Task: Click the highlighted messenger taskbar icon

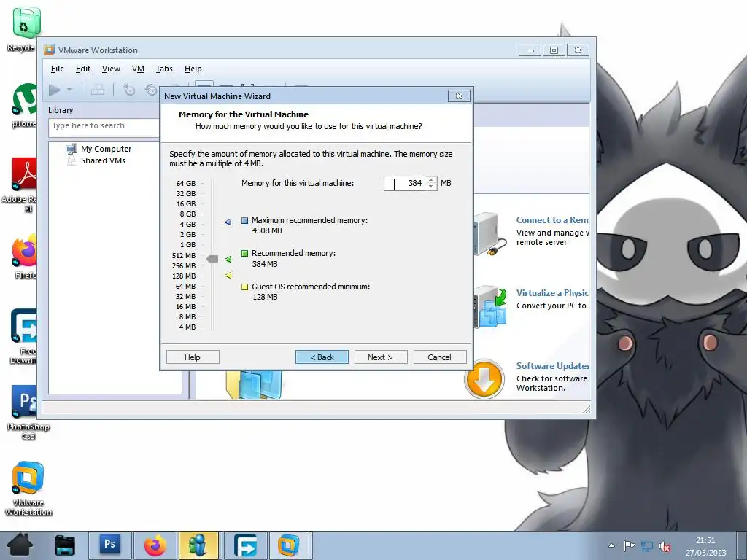Action: tap(198, 545)
